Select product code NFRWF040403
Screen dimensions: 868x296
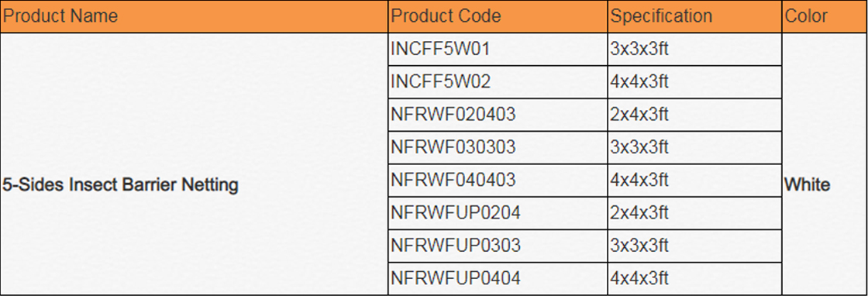click(498, 180)
